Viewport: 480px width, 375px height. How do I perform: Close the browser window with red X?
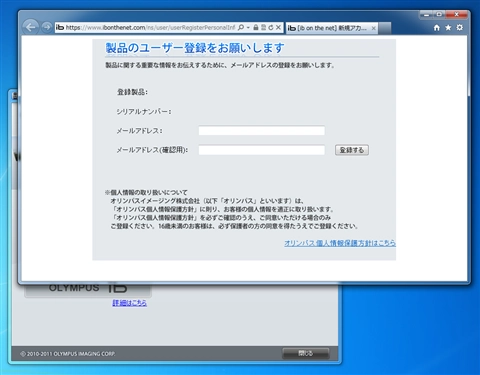pyautogui.click(x=457, y=15)
